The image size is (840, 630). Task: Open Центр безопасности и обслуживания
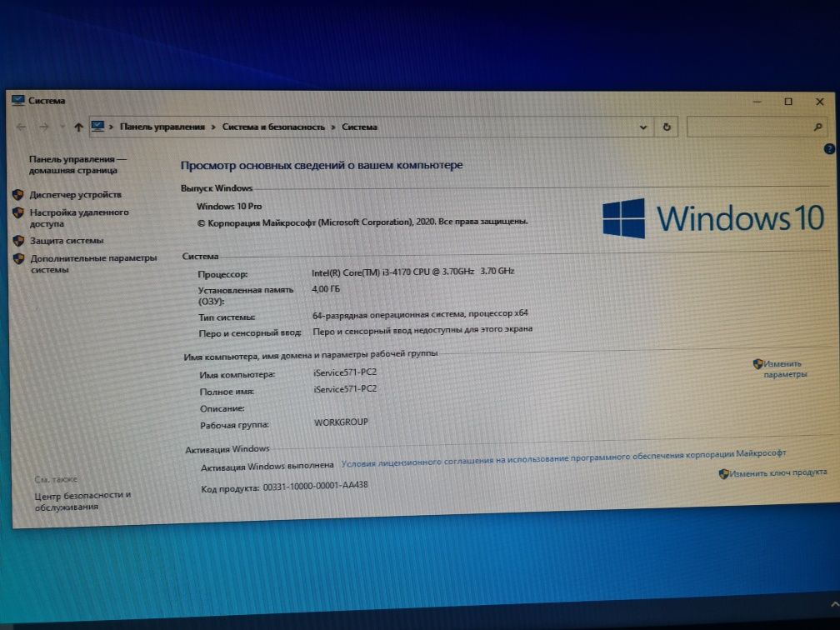coord(83,501)
